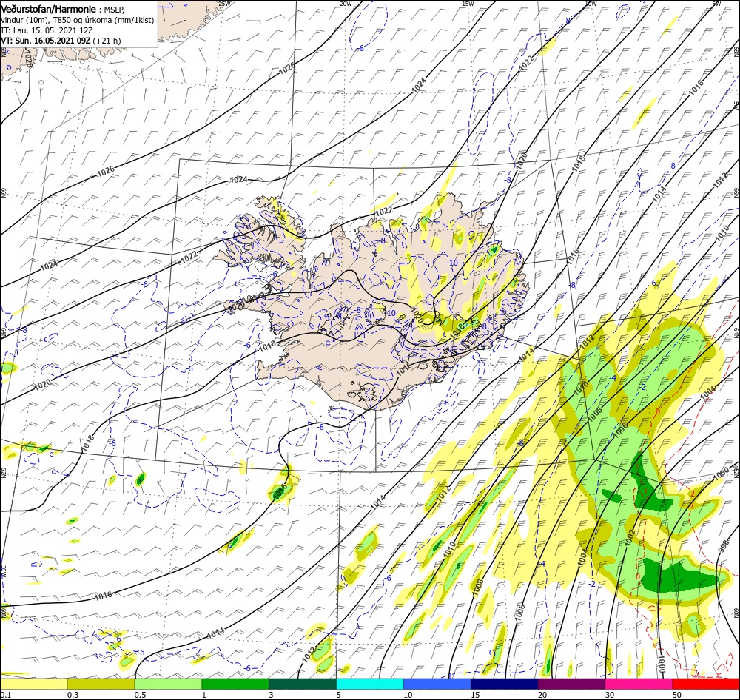Click the '1028' isobar label
740x700 pixels.
[x=28, y=59]
